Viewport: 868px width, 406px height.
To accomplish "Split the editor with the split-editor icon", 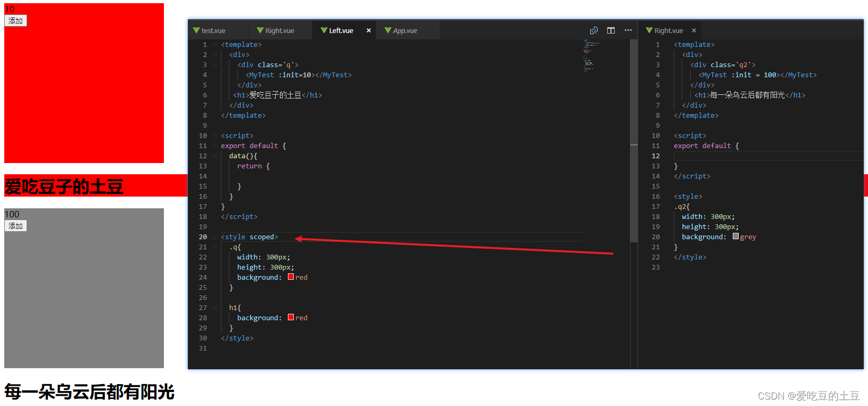I will click(611, 30).
